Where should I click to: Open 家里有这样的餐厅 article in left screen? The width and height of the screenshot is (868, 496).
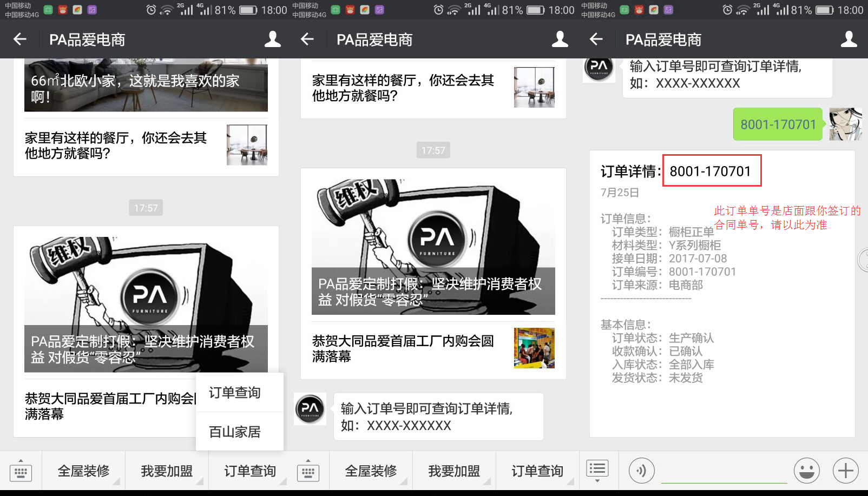click(146, 146)
